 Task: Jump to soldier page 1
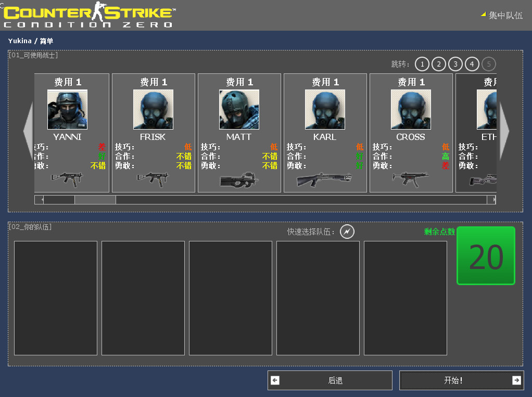(422, 64)
